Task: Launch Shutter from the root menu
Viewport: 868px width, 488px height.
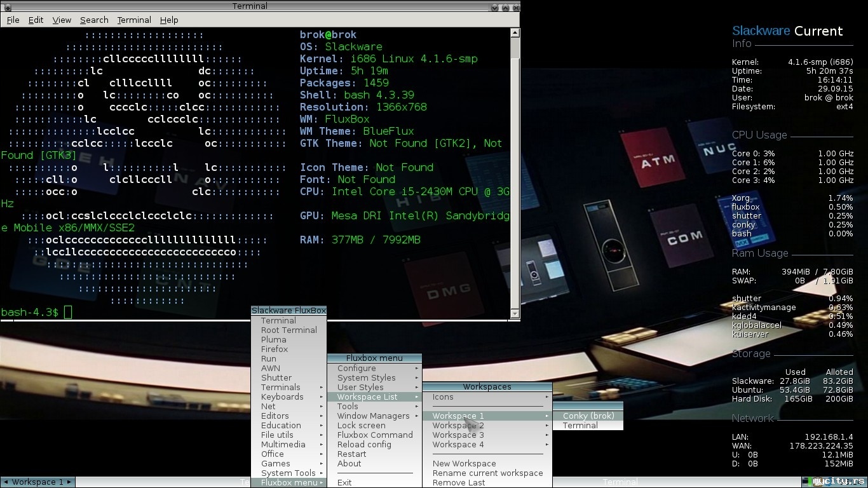Action: 288,378
